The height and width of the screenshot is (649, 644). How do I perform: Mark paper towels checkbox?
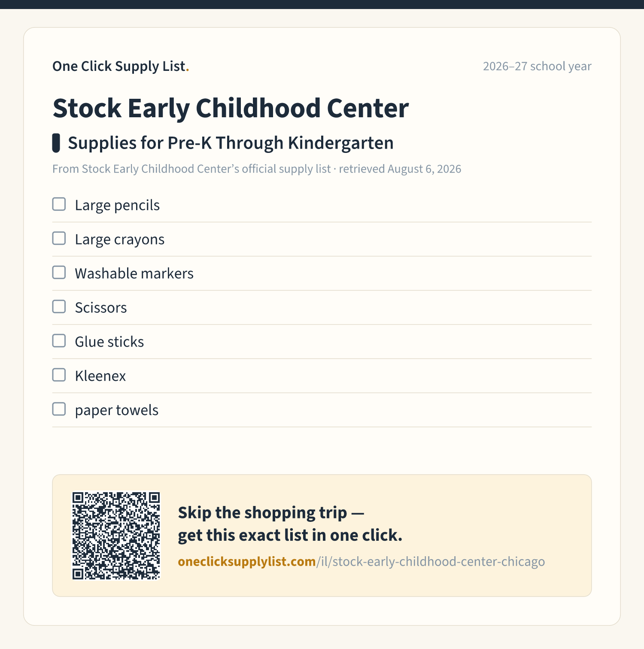59,409
